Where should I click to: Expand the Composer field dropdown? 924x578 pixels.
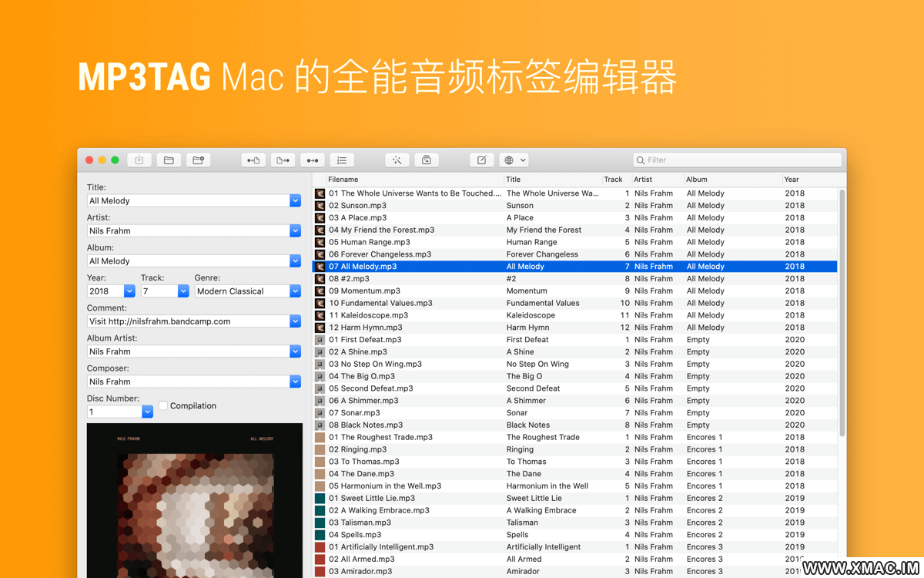295,381
